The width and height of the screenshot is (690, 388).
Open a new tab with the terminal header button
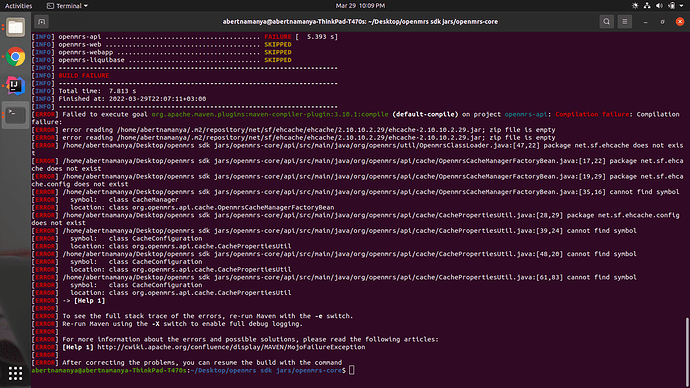(41, 22)
